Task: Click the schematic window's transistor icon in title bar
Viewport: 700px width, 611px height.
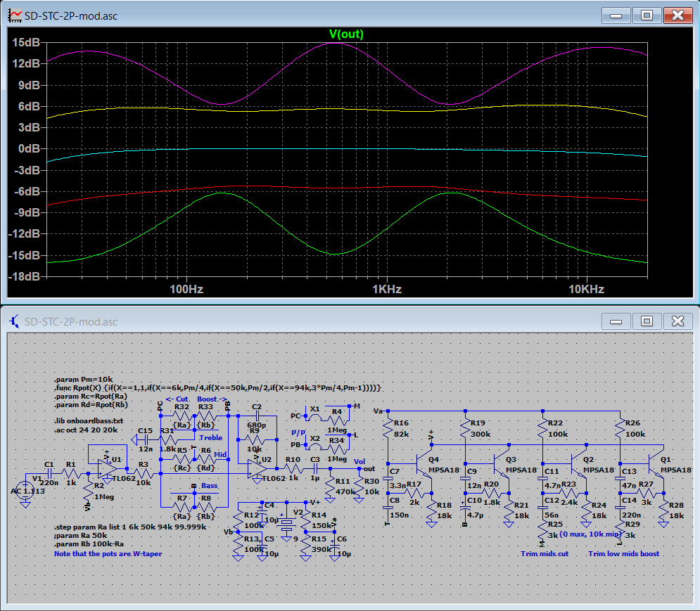Action: click(x=15, y=321)
